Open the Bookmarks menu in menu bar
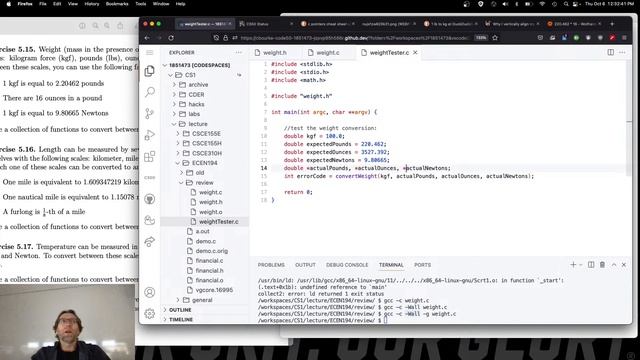 pyautogui.click(x=117, y=4)
